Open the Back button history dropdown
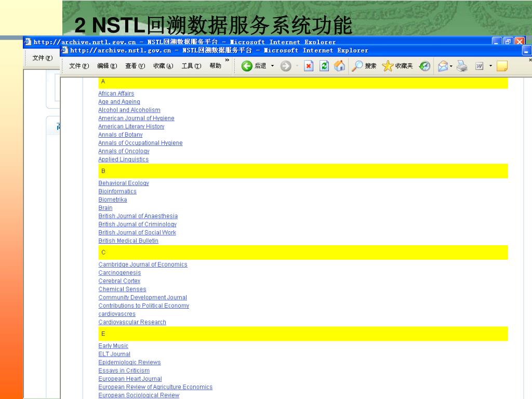532x399 pixels. pyautogui.click(x=272, y=66)
